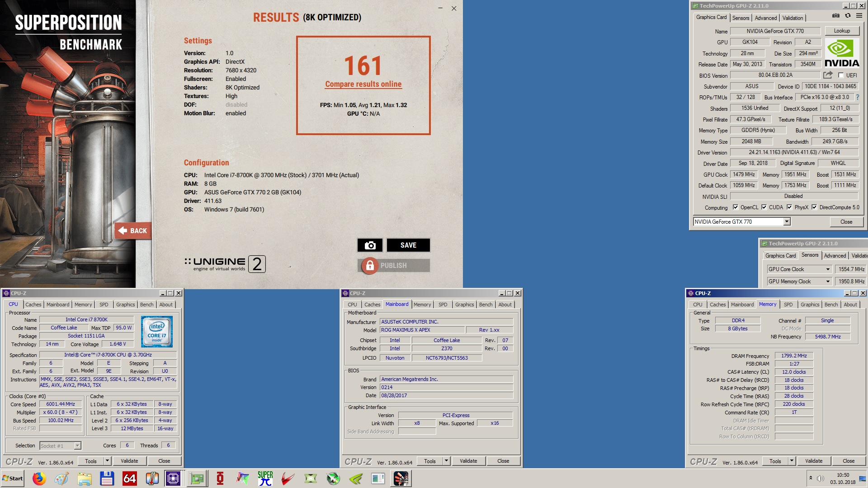The height and width of the screenshot is (488, 868).
Task: Toggle the PhysX checkbox
Action: pyautogui.click(x=789, y=207)
